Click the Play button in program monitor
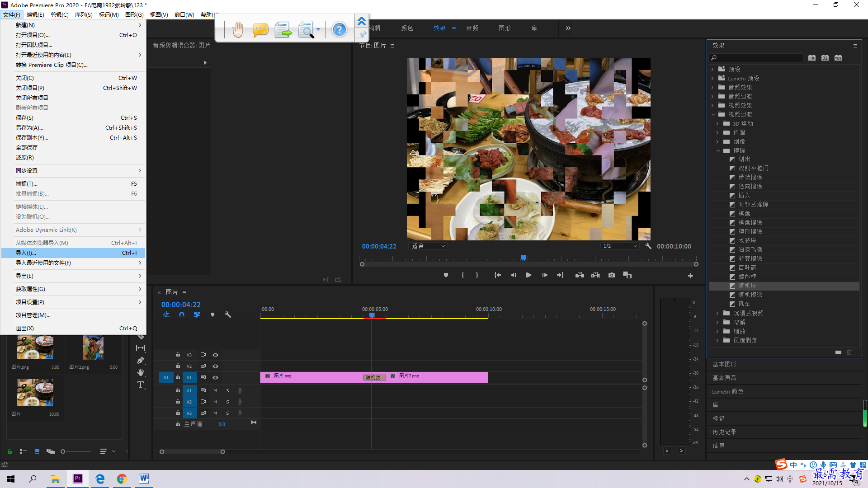 (x=528, y=275)
